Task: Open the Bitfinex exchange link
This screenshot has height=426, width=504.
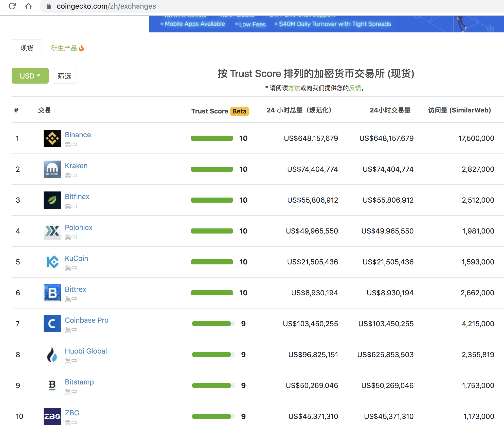Action: pyautogui.click(x=77, y=197)
